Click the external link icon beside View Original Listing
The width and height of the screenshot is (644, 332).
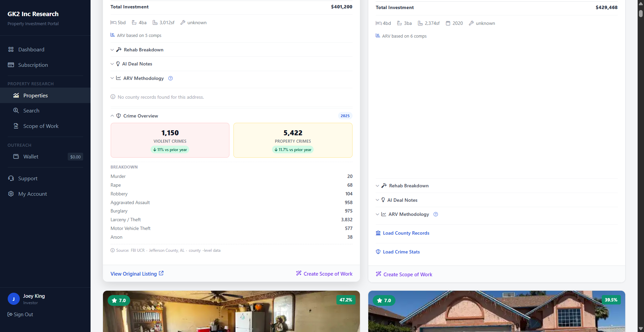[x=161, y=273]
